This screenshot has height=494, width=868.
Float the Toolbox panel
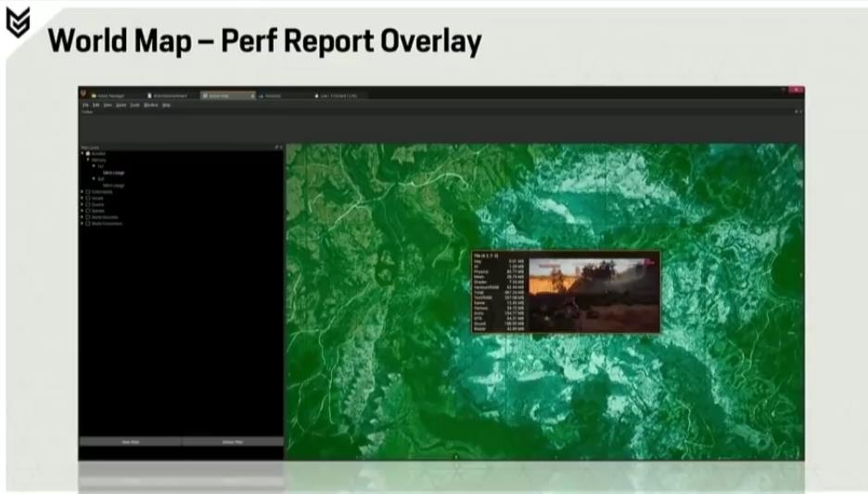tap(796, 112)
